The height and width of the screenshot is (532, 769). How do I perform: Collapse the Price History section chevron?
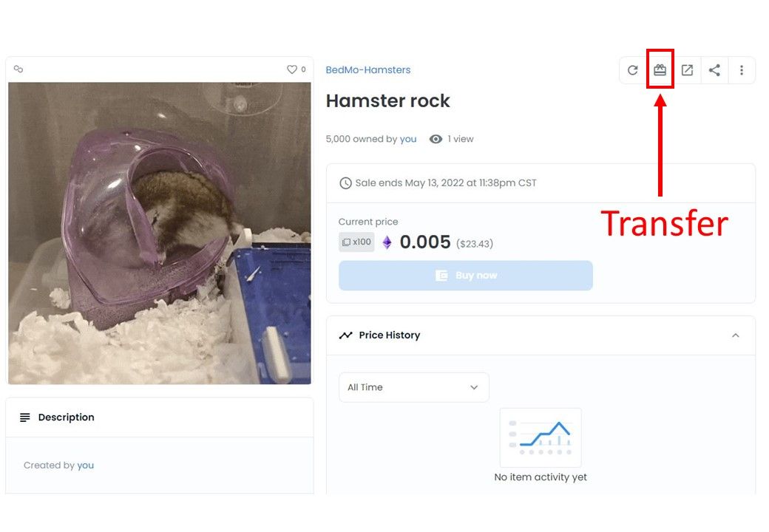click(735, 335)
